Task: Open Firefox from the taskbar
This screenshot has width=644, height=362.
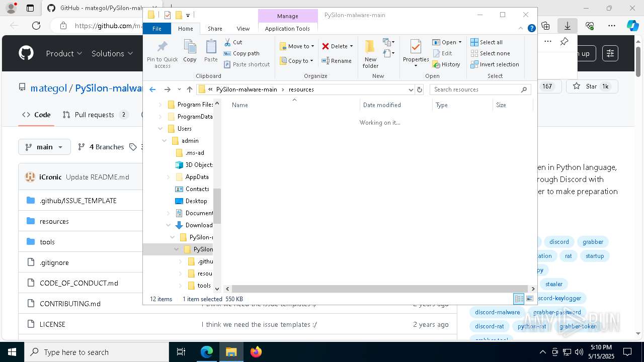Action: tap(256, 352)
